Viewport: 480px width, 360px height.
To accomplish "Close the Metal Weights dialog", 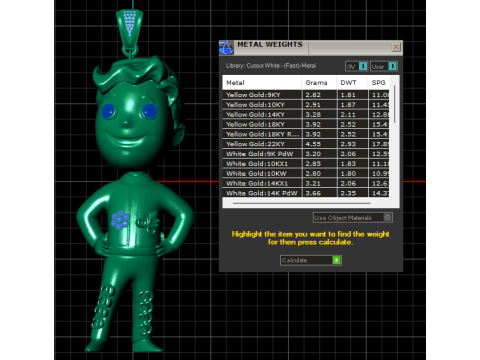I will 396,47.
